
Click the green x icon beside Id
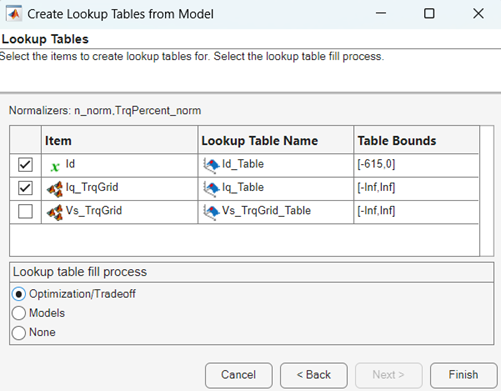[55, 166]
